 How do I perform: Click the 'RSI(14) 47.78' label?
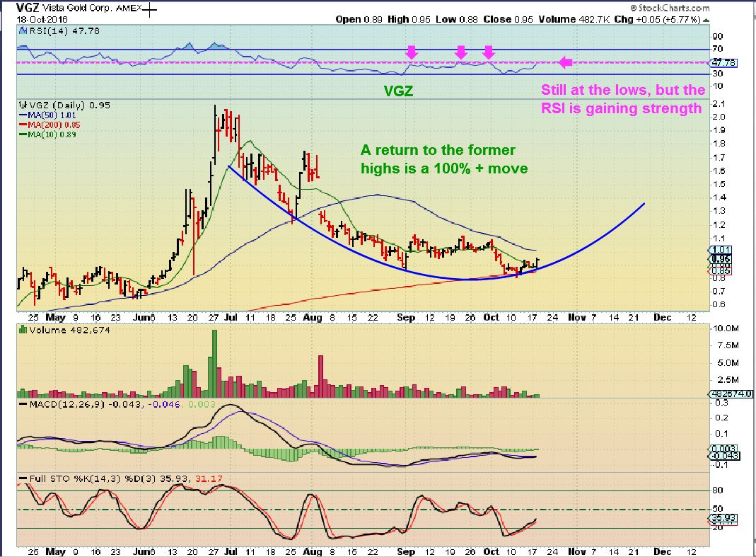64,31
